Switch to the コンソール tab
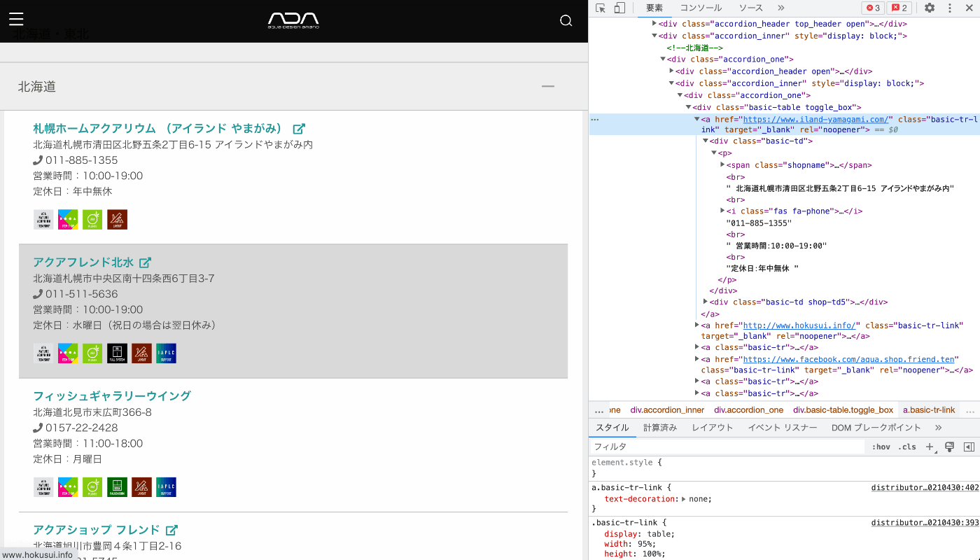 pos(701,8)
